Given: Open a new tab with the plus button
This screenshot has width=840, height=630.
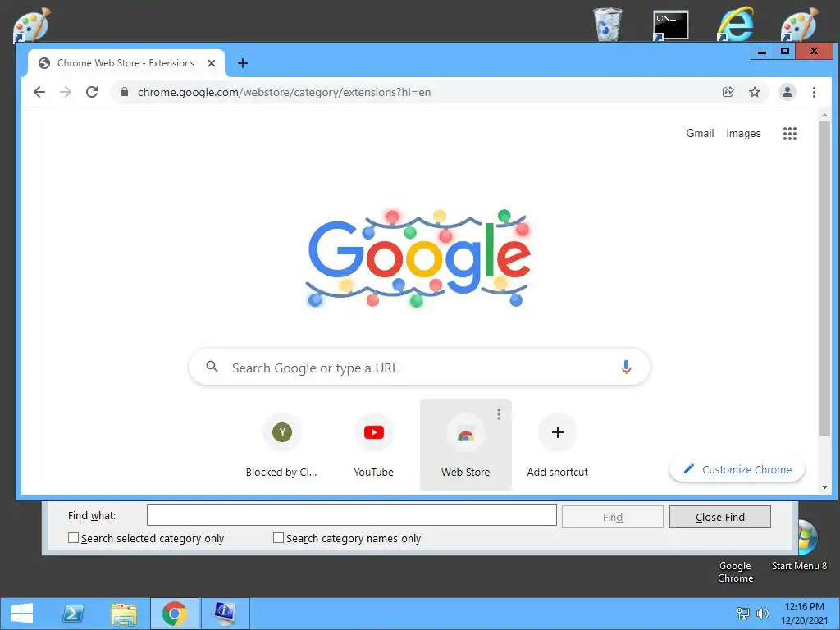Looking at the screenshot, I should pos(243,63).
